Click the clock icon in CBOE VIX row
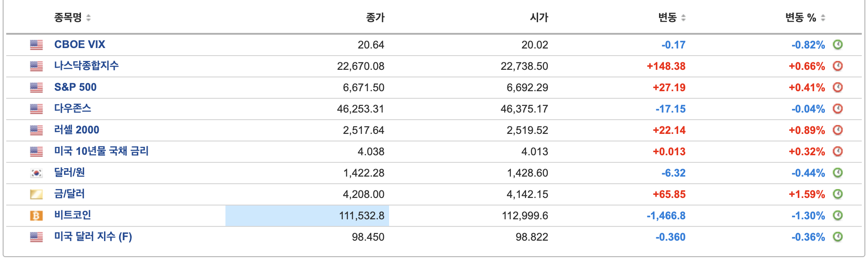Screen dimensions: 868x258 pos(838,44)
